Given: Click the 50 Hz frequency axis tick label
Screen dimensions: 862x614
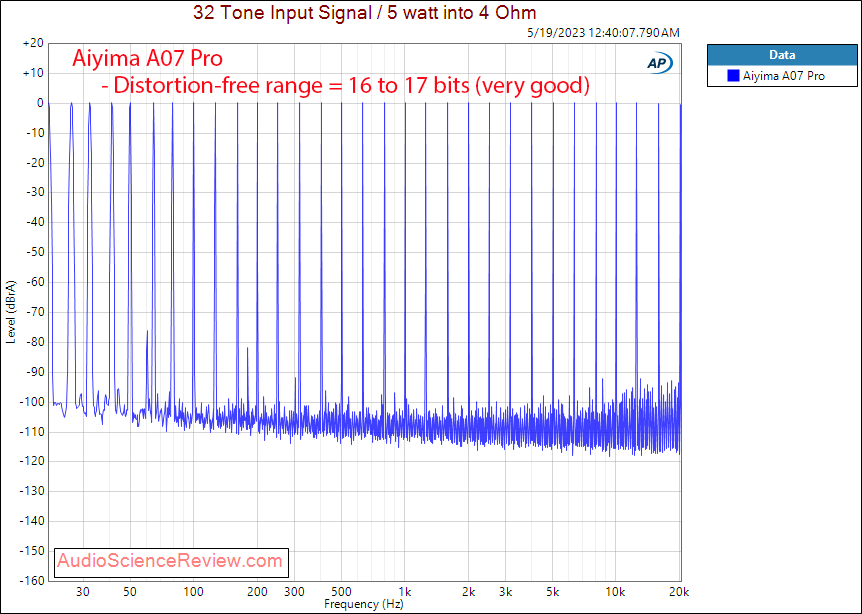Looking at the screenshot, I should (x=130, y=592).
